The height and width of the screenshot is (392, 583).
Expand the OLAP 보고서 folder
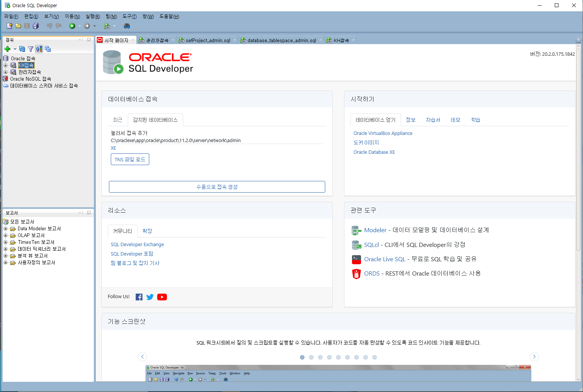coord(6,235)
